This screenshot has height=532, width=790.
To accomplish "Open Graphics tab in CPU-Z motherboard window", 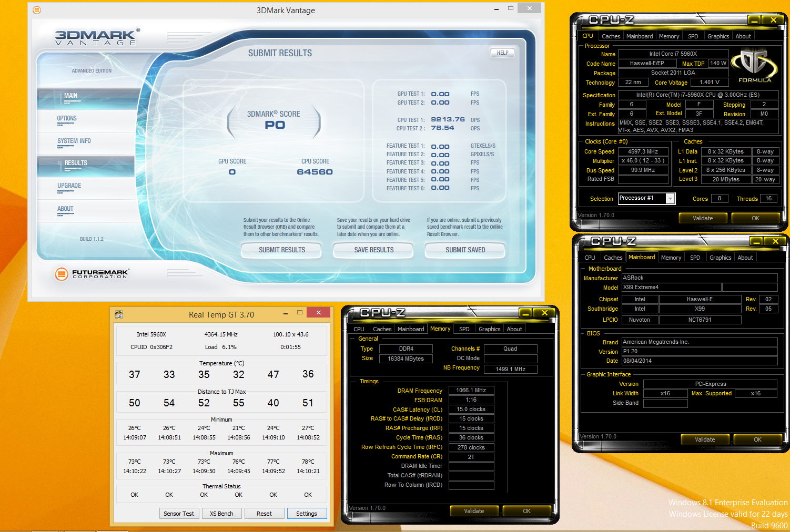I will pyautogui.click(x=720, y=258).
